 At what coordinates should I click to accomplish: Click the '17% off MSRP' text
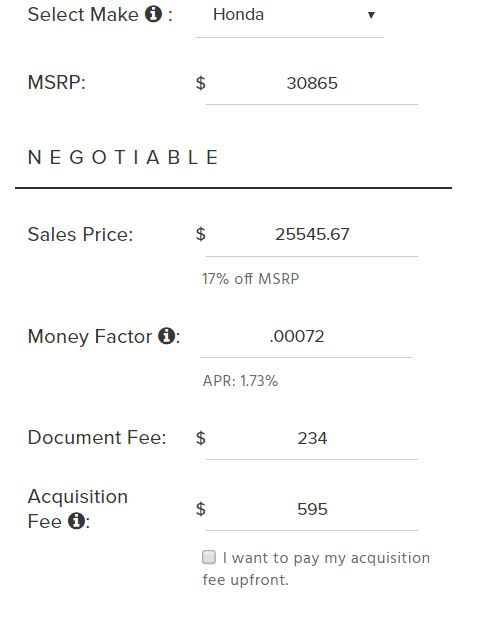pyautogui.click(x=251, y=279)
